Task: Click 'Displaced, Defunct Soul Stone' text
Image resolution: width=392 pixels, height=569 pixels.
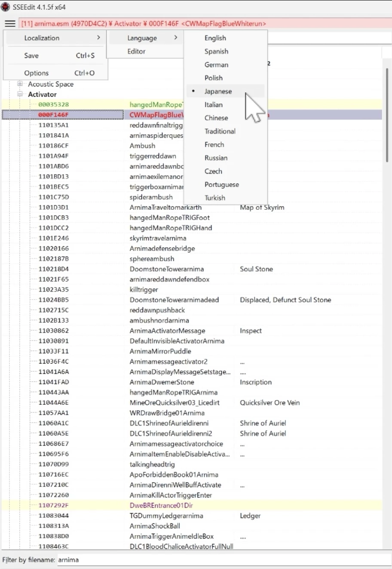Action: pyautogui.click(x=285, y=300)
